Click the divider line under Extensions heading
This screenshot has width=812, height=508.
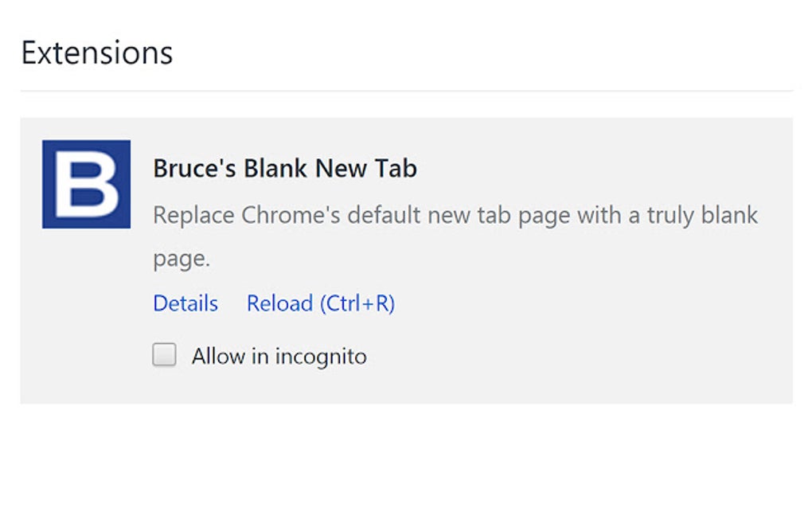click(x=406, y=88)
